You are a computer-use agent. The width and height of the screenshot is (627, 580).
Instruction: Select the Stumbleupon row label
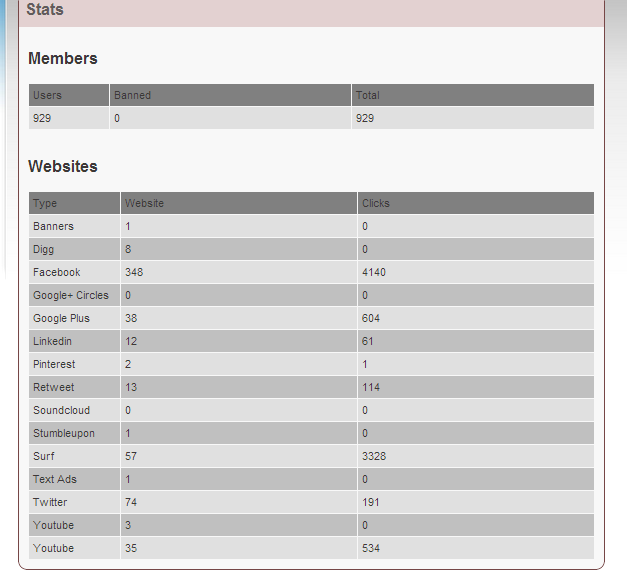[64, 434]
